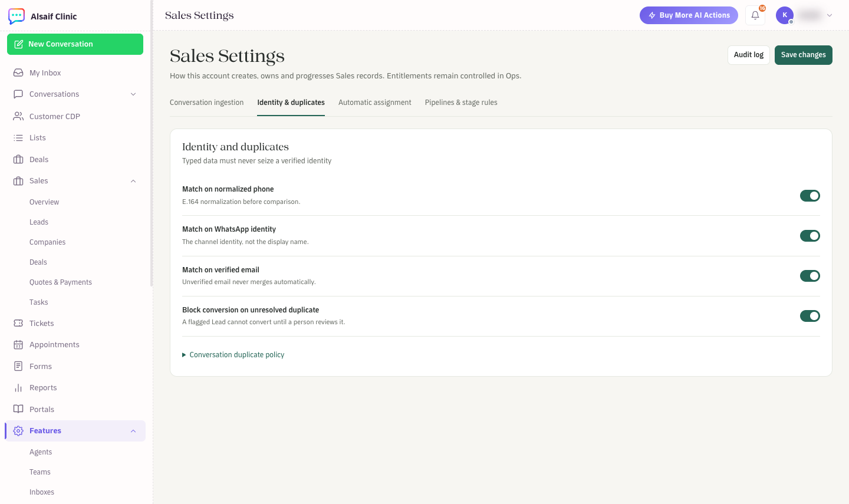Toggle Match on verified email switch

point(810,276)
